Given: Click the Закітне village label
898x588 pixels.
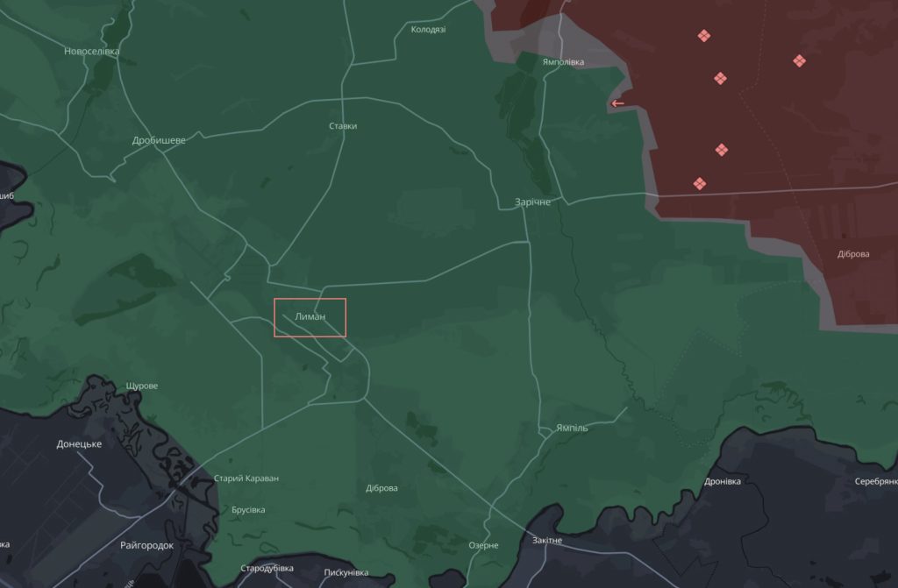Looking at the screenshot, I should [547, 540].
